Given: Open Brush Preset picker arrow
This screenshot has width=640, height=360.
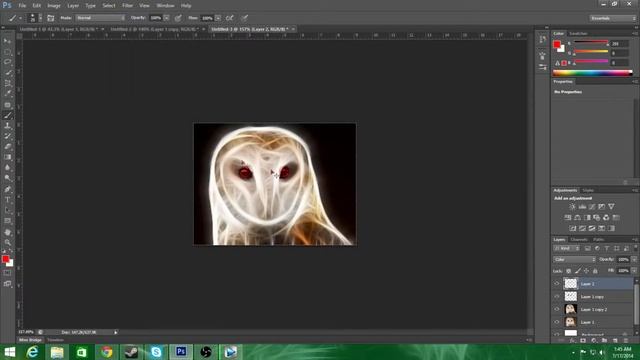Looking at the screenshot, I should tap(40, 18).
